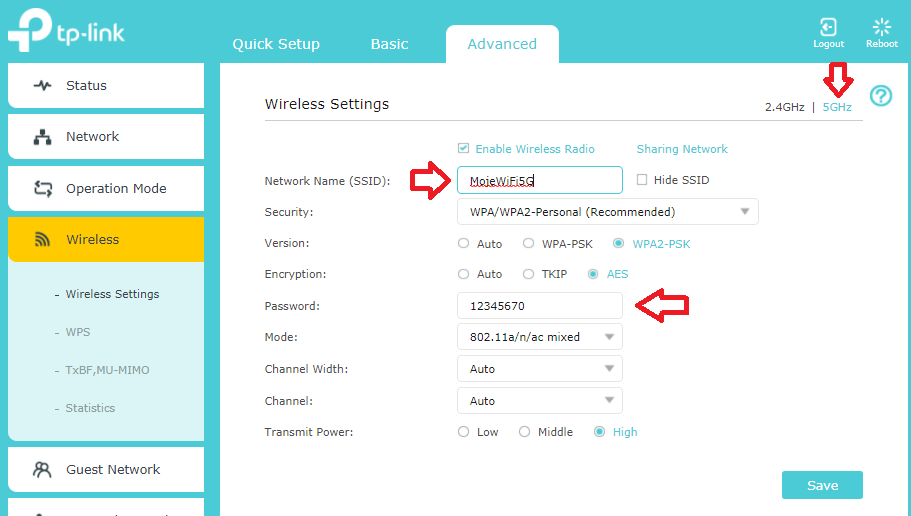Click the Operation Mode arrows icon
Image resolution: width=911 pixels, height=516 pixels.
tap(42, 188)
